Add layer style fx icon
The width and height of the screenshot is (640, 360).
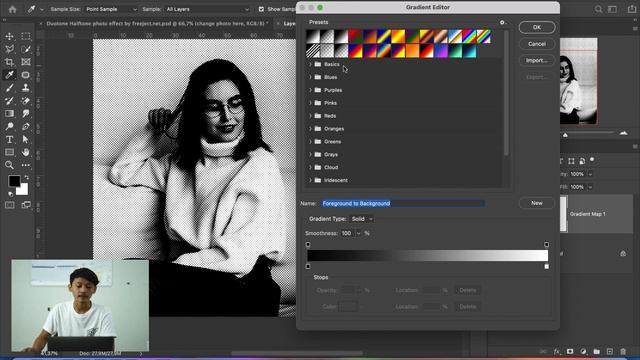pyautogui.click(x=557, y=351)
